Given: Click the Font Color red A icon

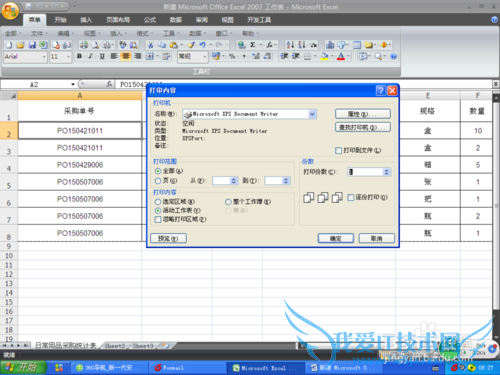Looking at the screenshot, I should 341,56.
